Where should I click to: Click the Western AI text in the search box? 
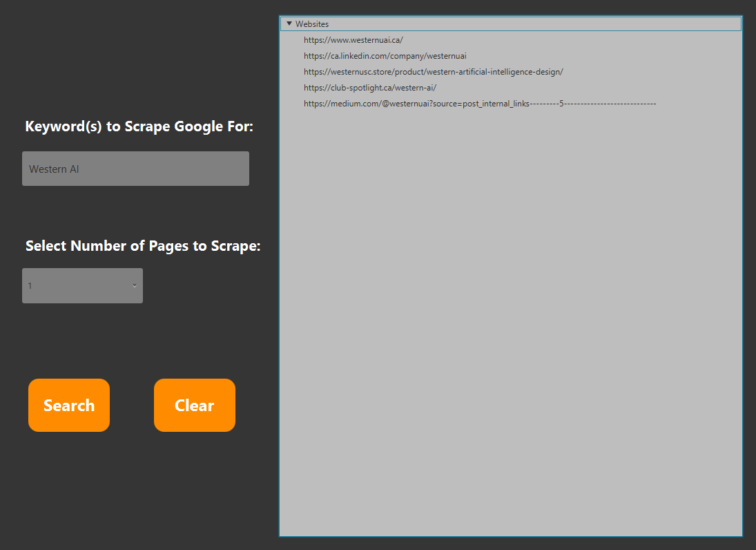[54, 168]
